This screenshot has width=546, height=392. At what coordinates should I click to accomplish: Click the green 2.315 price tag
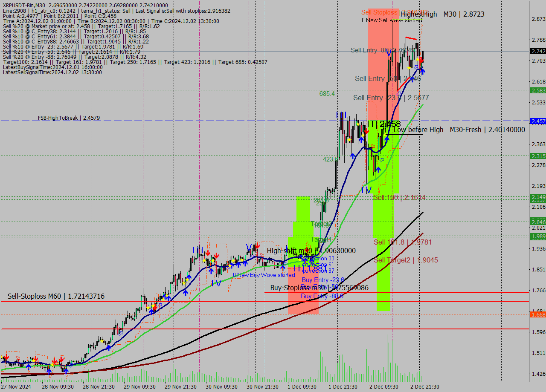(x=537, y=156)
